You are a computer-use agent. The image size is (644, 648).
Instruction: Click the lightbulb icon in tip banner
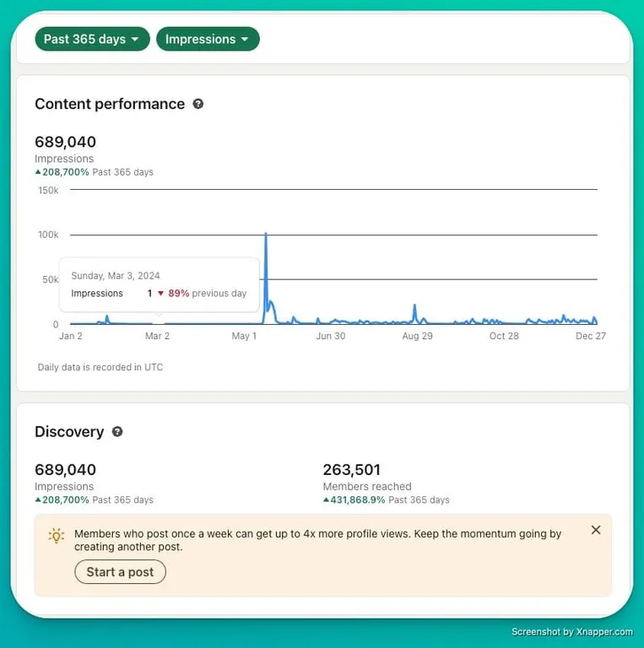(57, 536)
